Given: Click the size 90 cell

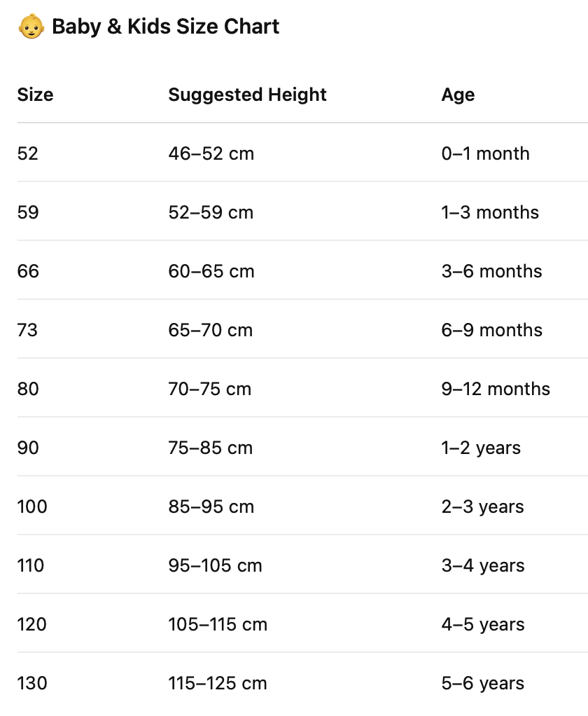Looking at the screenshot, I should (x=28, y=448).
